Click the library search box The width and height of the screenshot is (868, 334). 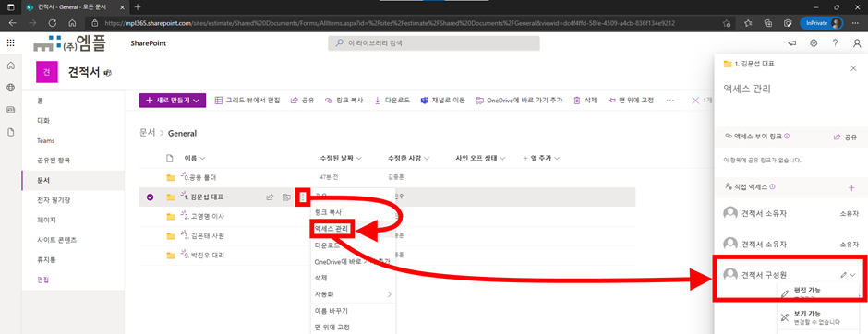click(x=433, y=43)
